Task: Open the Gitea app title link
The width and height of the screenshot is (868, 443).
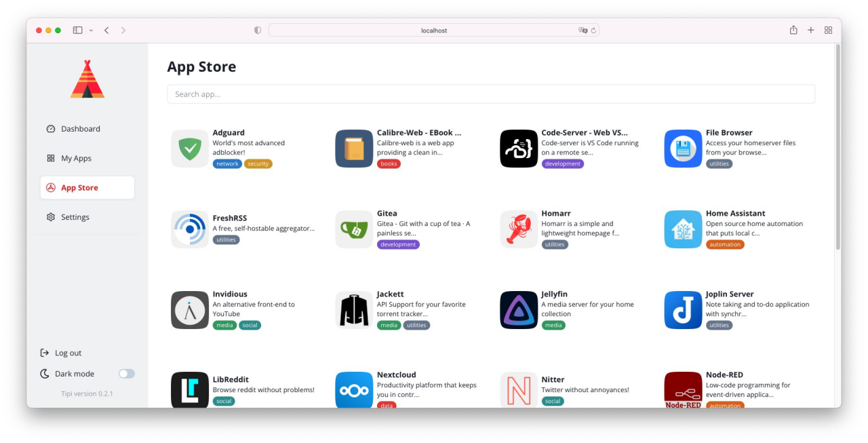Action: pos(387,213)
